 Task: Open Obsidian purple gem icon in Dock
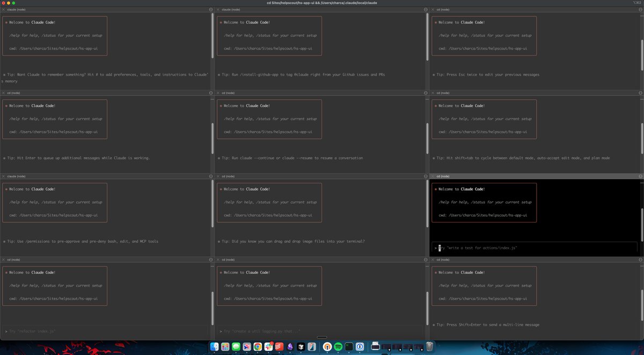(290, 346)
